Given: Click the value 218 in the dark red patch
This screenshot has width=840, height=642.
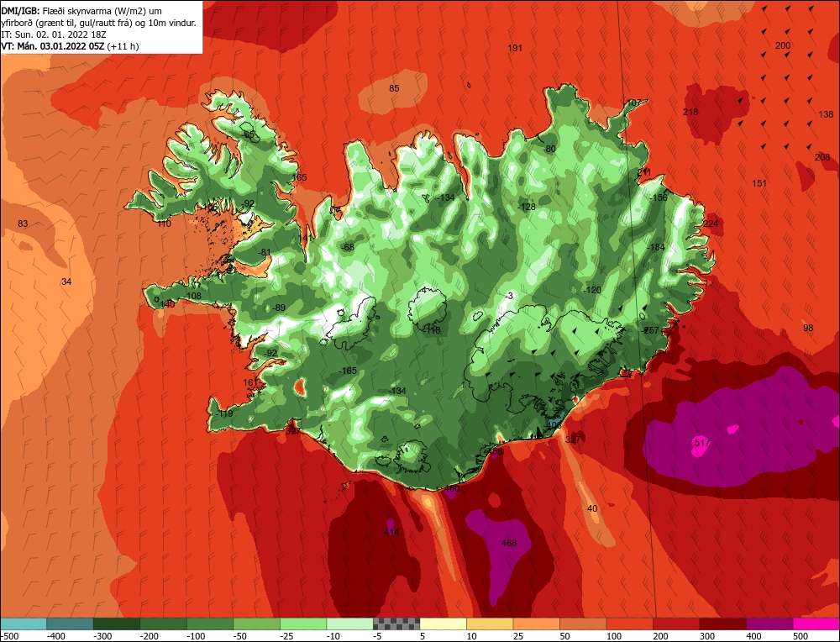Looking at the screenshot, I should coord(690,112).
